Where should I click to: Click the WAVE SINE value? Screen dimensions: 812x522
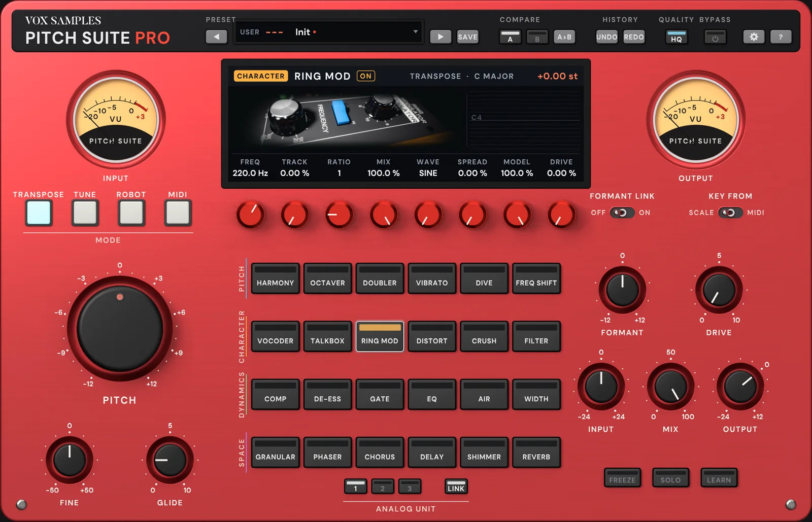pyautogui.click(x=428, y=173)
